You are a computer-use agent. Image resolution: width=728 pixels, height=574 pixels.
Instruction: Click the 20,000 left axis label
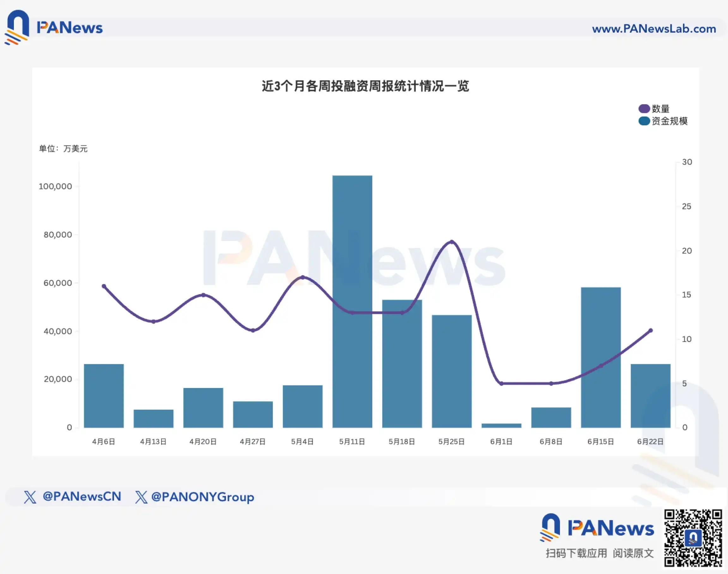coord(58,380)
